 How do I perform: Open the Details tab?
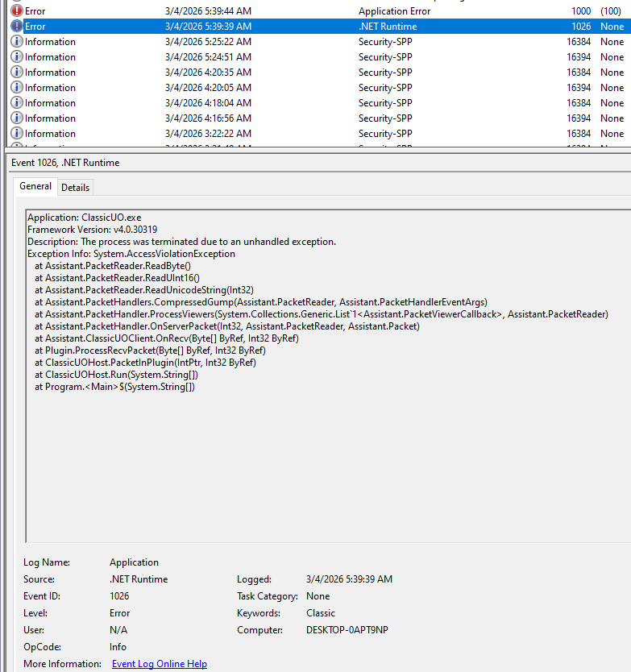click(76, 188)
